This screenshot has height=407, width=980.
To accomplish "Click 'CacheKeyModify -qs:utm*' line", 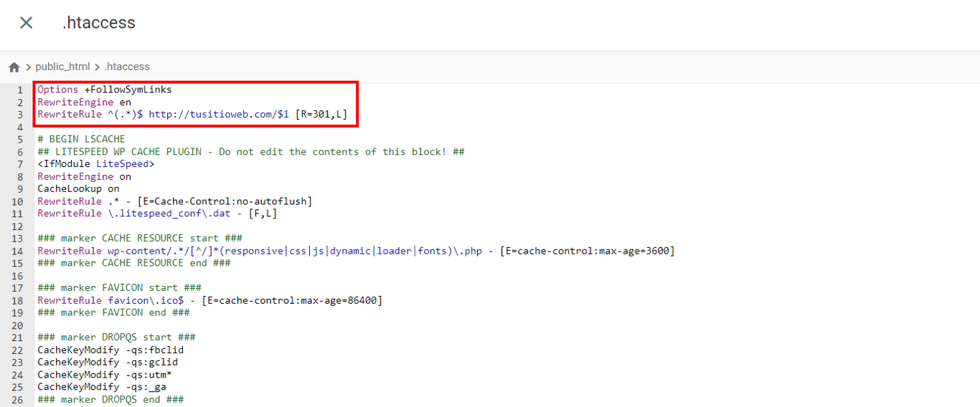I will (105, 375).
